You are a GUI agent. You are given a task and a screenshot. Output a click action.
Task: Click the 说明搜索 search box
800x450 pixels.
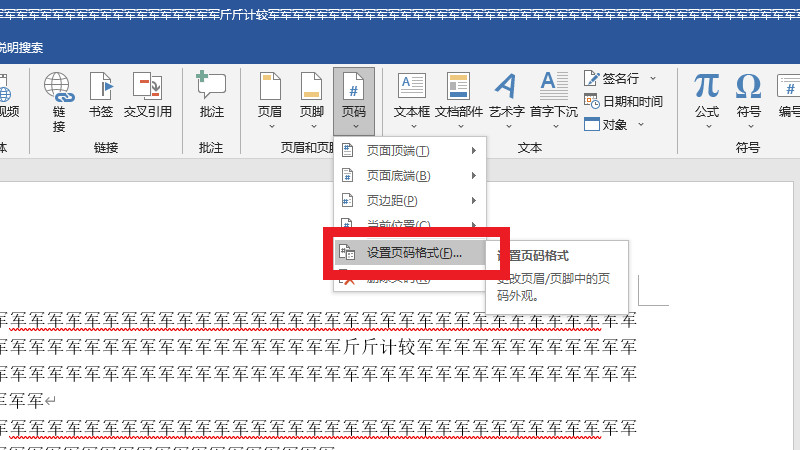pos(20,47)
